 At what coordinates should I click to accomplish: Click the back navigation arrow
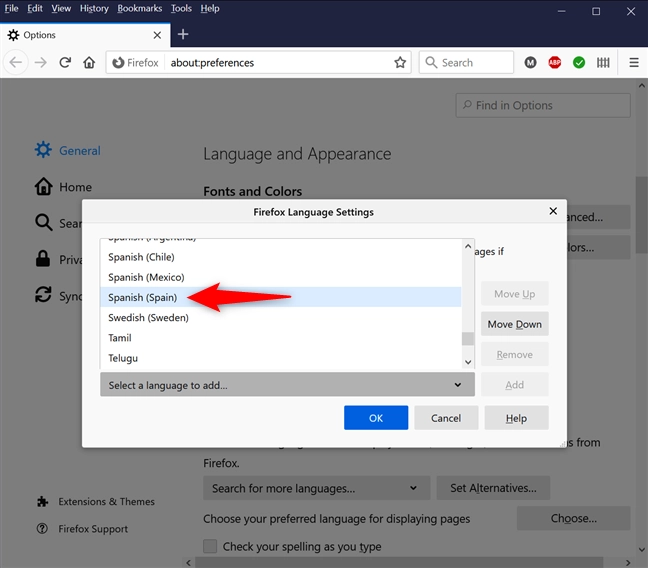pos(16,62)
